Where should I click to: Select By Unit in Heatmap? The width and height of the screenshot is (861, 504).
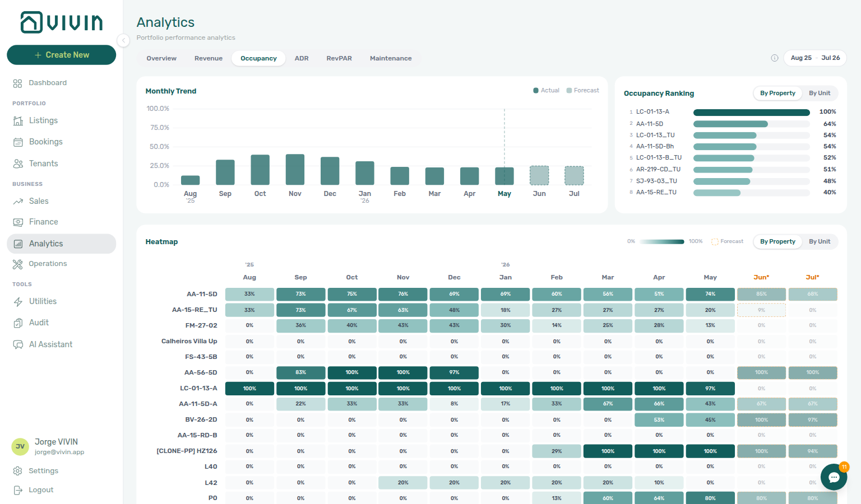[820, 241]
